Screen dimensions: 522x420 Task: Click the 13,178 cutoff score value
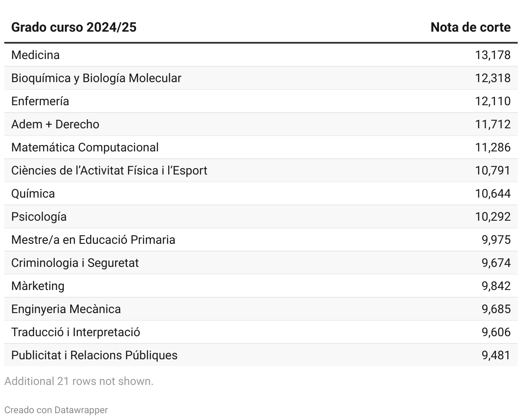point(492,55)
